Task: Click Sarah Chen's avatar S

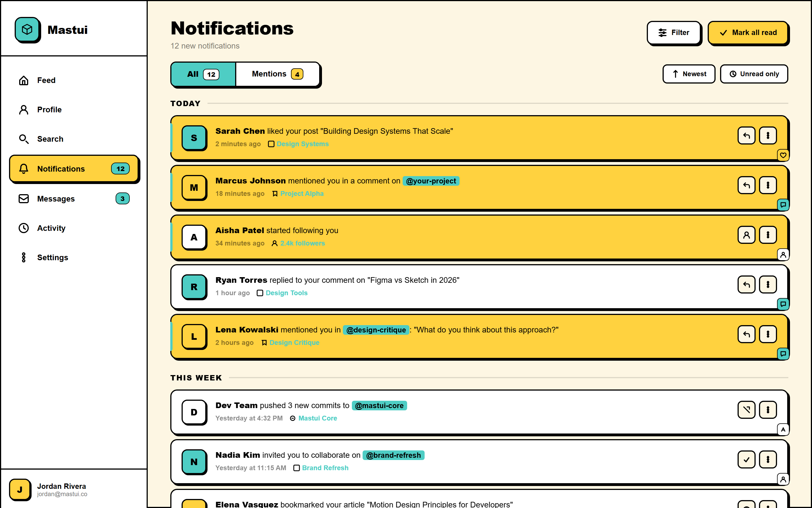Action: coord(194,138)
